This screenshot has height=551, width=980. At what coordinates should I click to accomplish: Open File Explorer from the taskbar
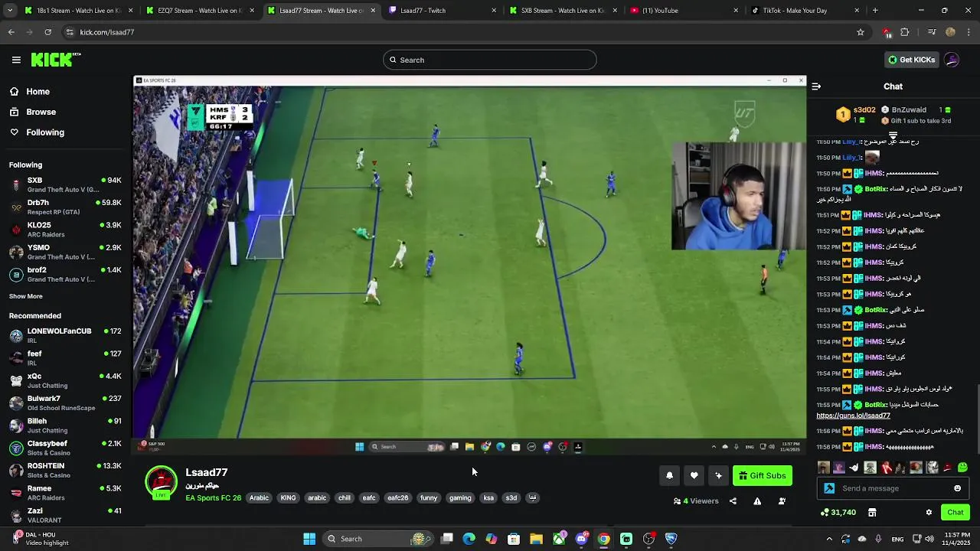coord(536,539)
